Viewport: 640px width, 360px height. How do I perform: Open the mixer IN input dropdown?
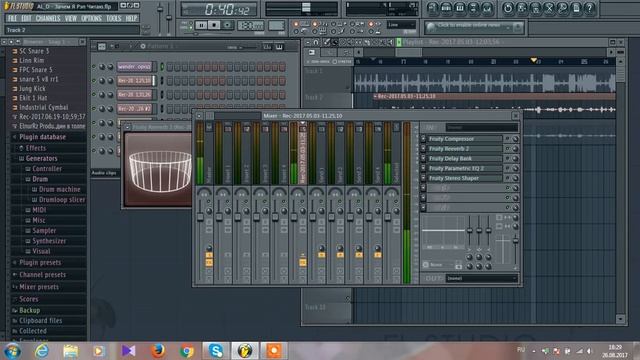(482, 127)
